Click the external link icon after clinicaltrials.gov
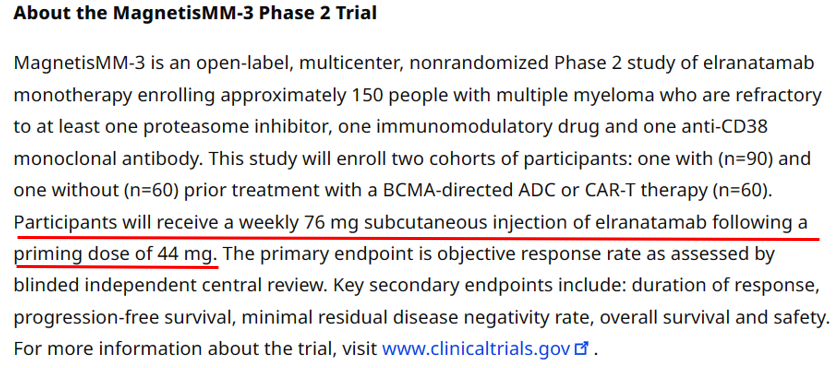Image resolution: width=836 pixels, height=368 pixels. click(581, 349)
